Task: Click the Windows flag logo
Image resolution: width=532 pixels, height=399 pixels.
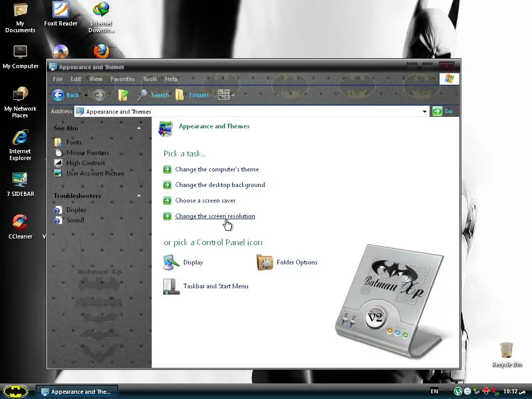Action: coord(449,79)
